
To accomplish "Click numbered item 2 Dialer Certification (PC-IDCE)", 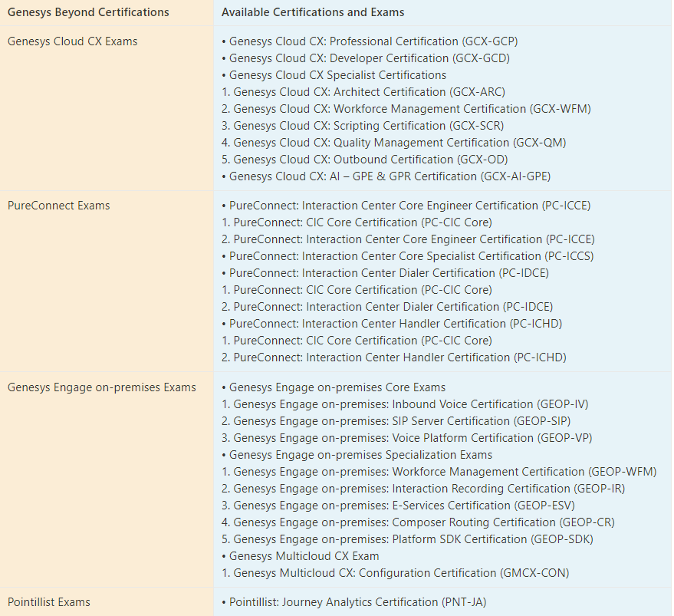I will pos(387,306).
